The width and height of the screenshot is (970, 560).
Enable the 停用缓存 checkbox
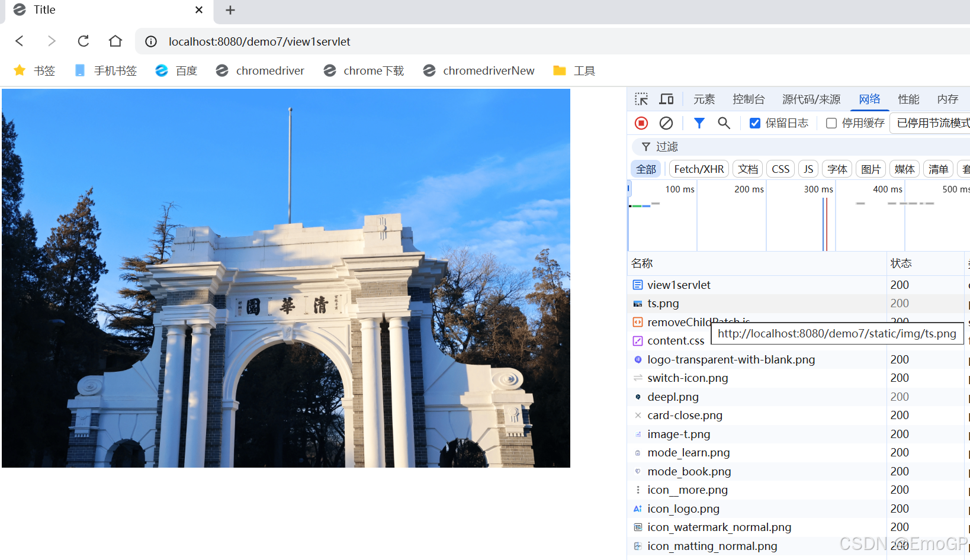click(x=831, y=123)
